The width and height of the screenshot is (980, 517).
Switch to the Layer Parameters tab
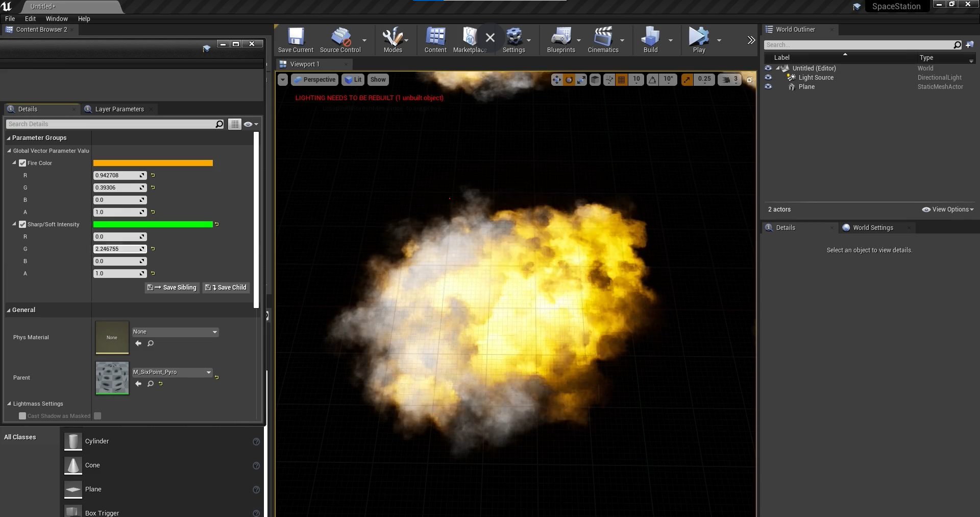pos(119,109)
